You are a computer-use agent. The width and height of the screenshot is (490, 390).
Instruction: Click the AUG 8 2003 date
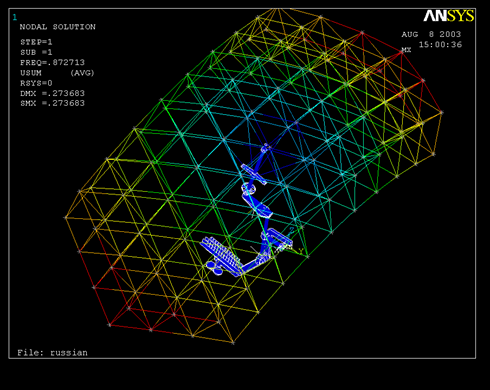431,34
